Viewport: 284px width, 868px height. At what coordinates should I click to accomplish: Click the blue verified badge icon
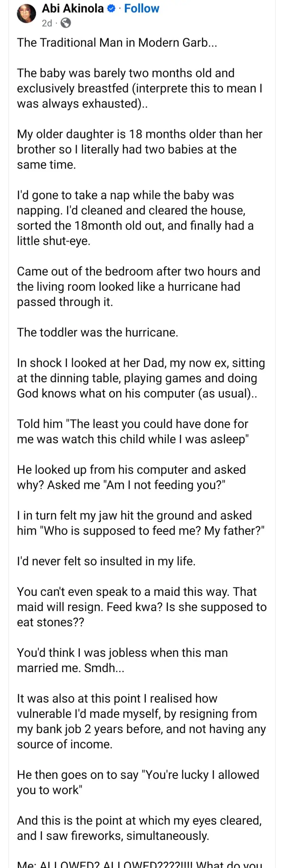[111, 9]
